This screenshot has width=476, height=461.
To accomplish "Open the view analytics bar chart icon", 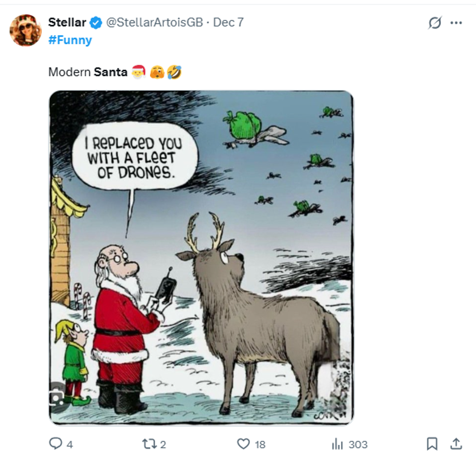I will click(x=337, y=444).
